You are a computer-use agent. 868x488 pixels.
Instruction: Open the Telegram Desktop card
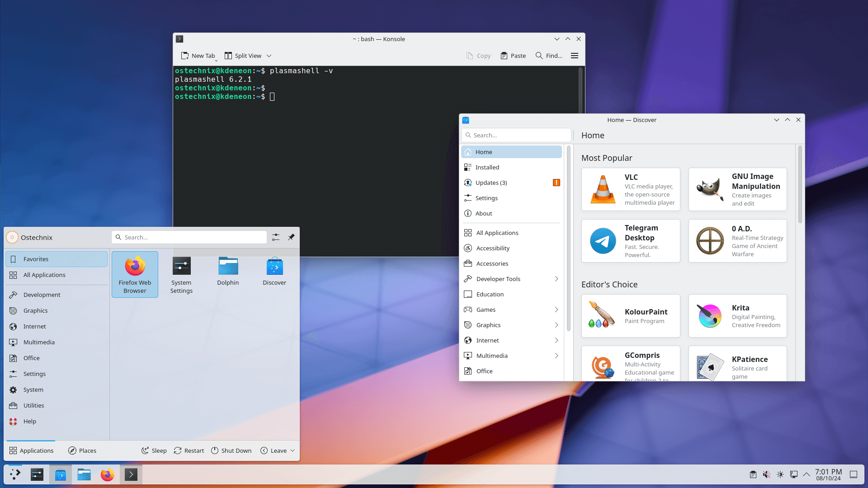pos(631,241)
